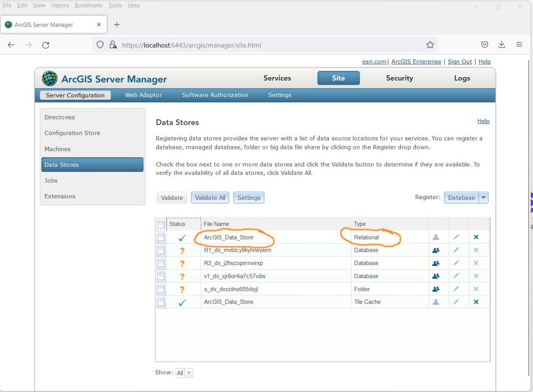Check the box for v1_ds_xjr8or4ia7c57vdw
The height and width of the screenshot is (392, 533).
coord(161,276)
